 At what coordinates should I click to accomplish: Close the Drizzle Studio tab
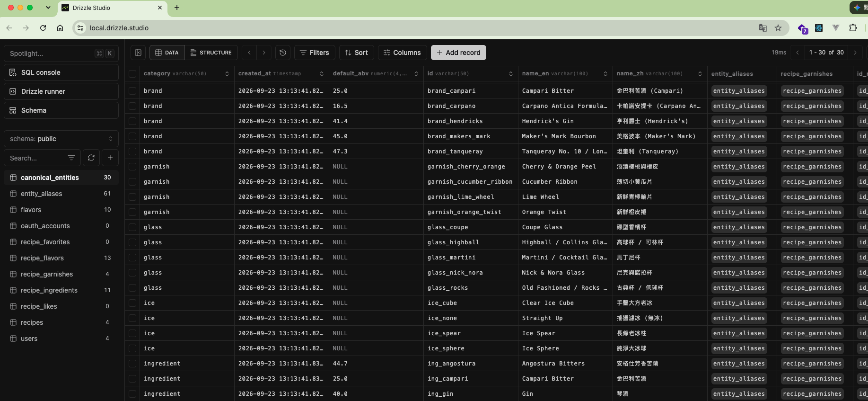160,8
